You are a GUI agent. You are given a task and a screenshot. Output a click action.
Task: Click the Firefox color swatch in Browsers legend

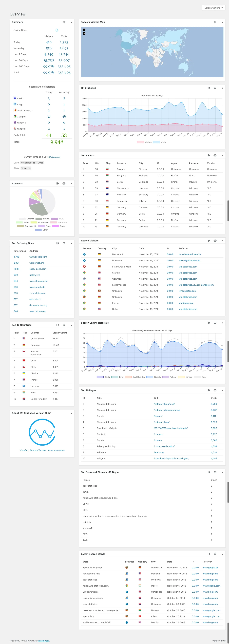[x=39, y=219]
